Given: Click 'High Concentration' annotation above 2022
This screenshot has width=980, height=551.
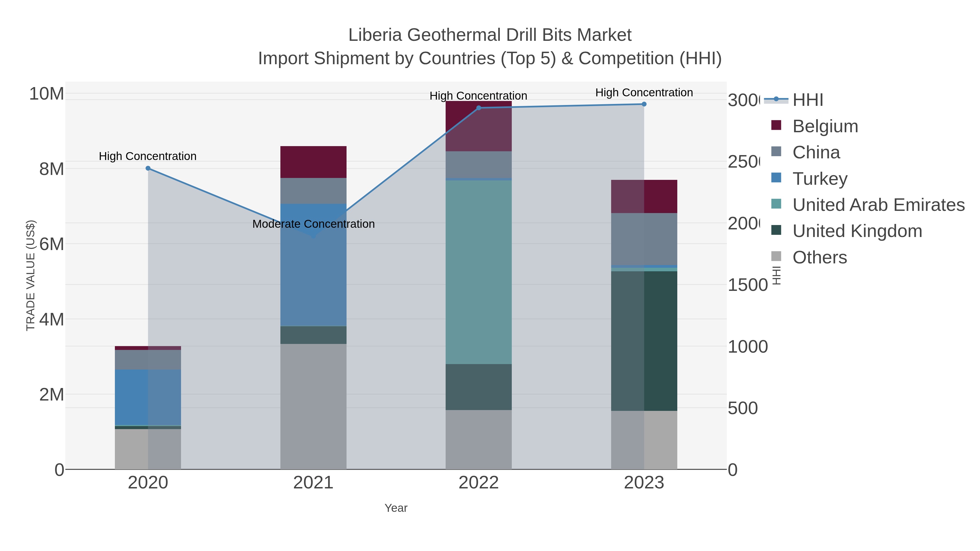Looking at the screenshot, I should coord(479,96).
